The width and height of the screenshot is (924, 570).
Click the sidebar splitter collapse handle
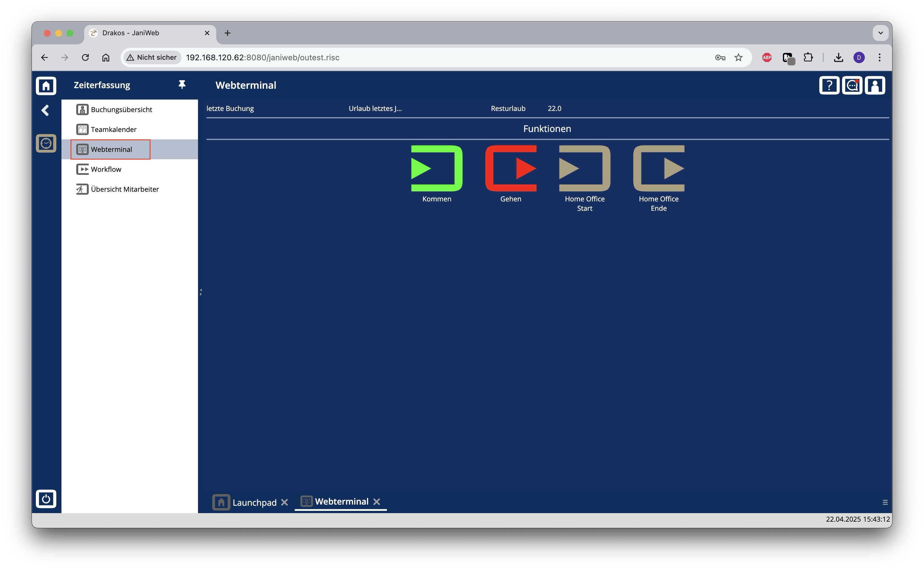click(201, 292)
